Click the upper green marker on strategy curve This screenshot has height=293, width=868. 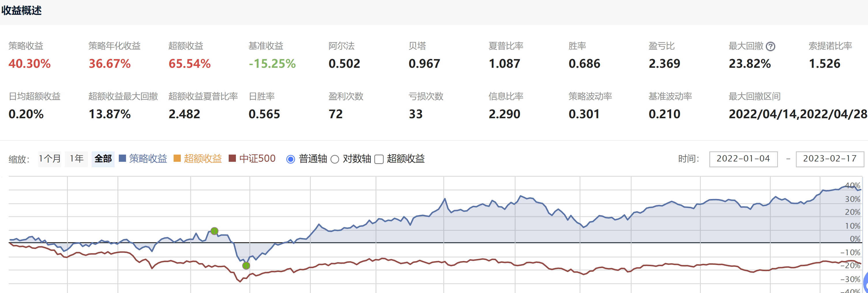214,231
